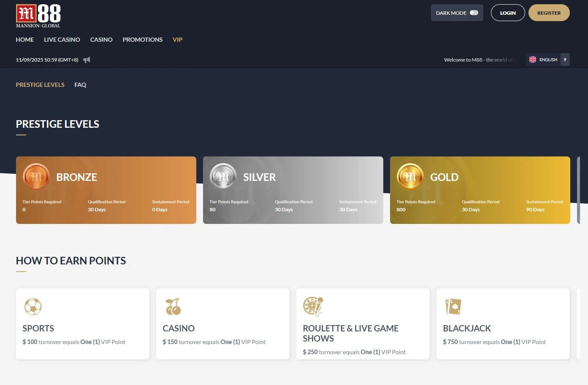
Task: Click the Silver medal coin icon
Action: [x=223, y=177]
